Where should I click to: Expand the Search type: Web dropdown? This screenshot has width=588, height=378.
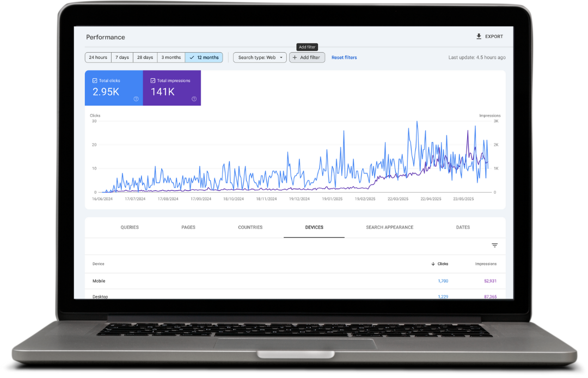point(260,58)
